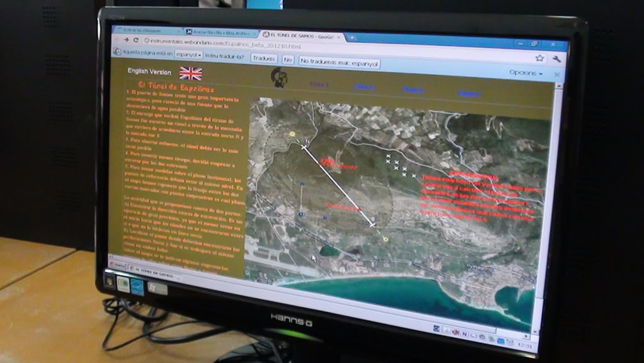The width and height of the screenshot is (644, 363).
Task: Open a new browser tab
Action: 352,38
